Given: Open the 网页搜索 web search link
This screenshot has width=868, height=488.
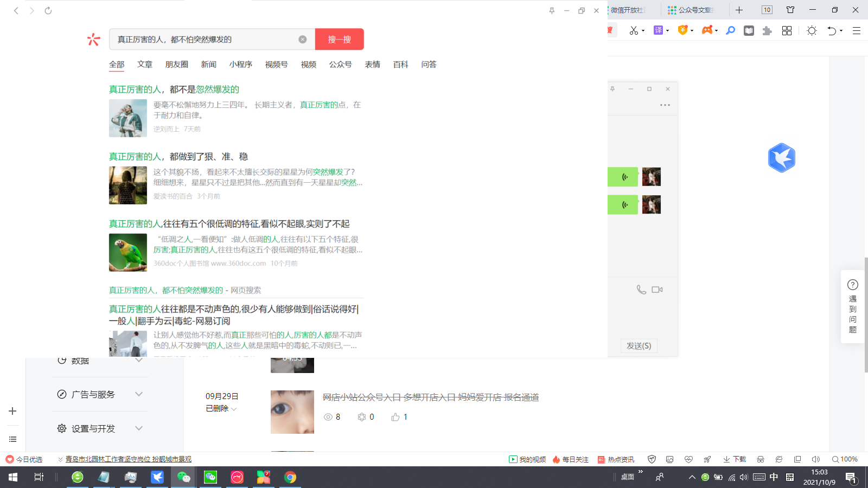Looking at the screenshot, I should point(185,290).
